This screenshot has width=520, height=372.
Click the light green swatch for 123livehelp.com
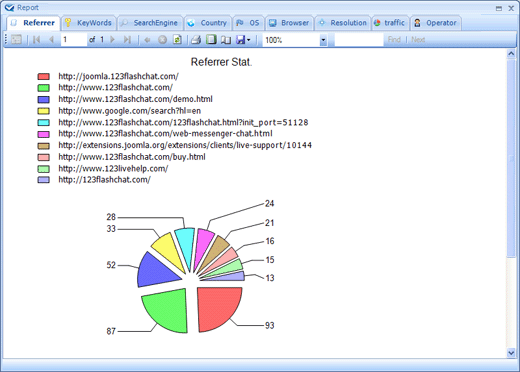click(44, 169)
